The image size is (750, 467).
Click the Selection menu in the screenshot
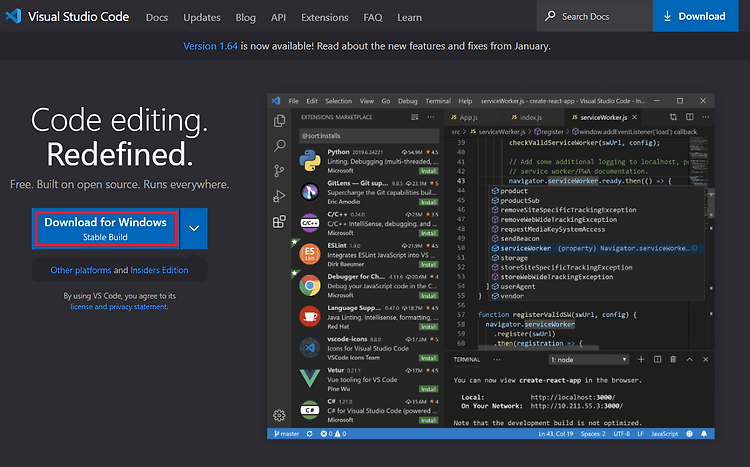pyautogui.click(x=339, y=101)
